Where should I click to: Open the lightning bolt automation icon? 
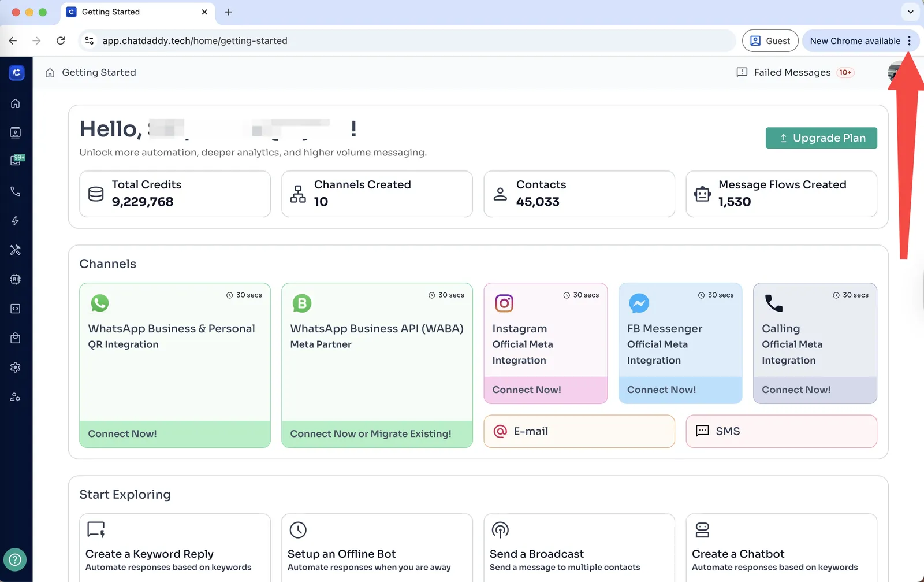[x=16, y=221]
